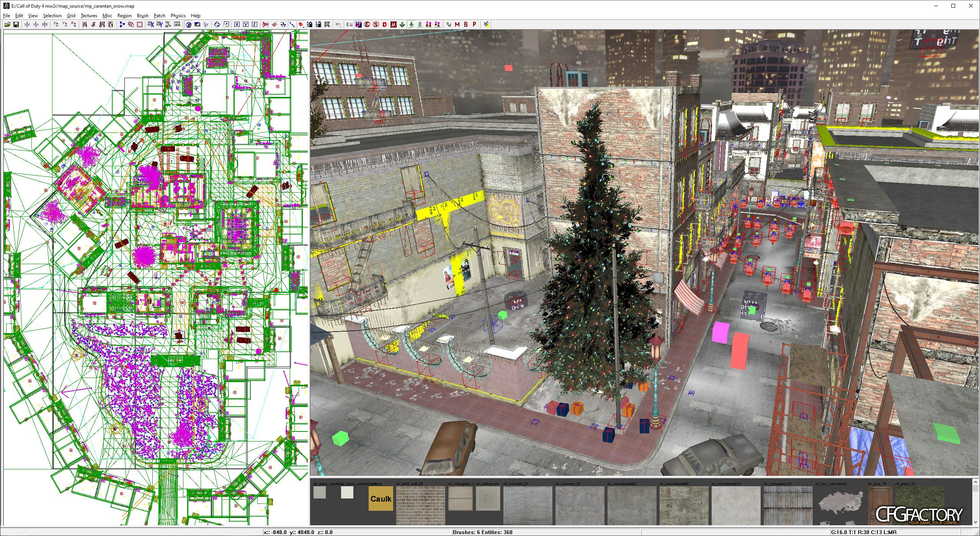This screenshot has height=536, width=980.
Task: Click the dark red B toolbar icon
Action: [x=466, y=25]
